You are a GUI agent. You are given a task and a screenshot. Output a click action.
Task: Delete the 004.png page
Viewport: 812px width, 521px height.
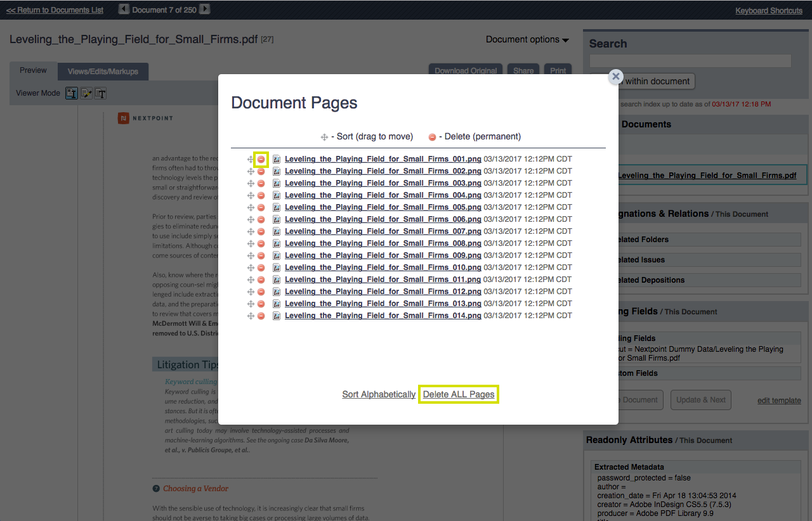(261, 195)
